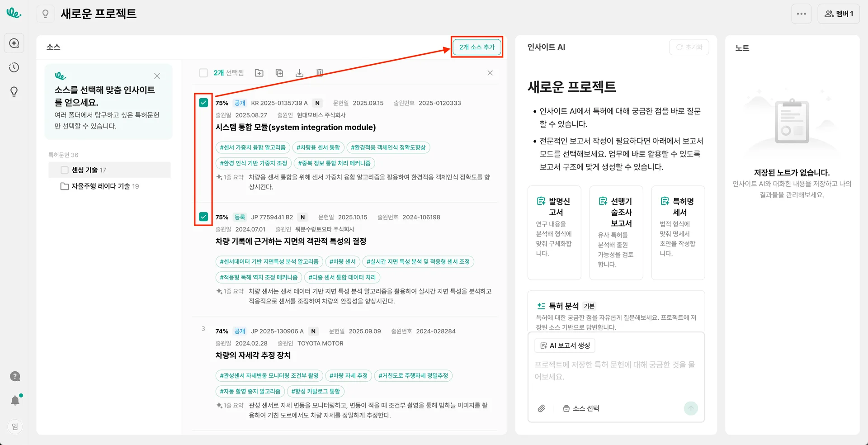Open the 자율주행 레이다 기술 folder
Screen dimensions: 868x445
(105, 186)
